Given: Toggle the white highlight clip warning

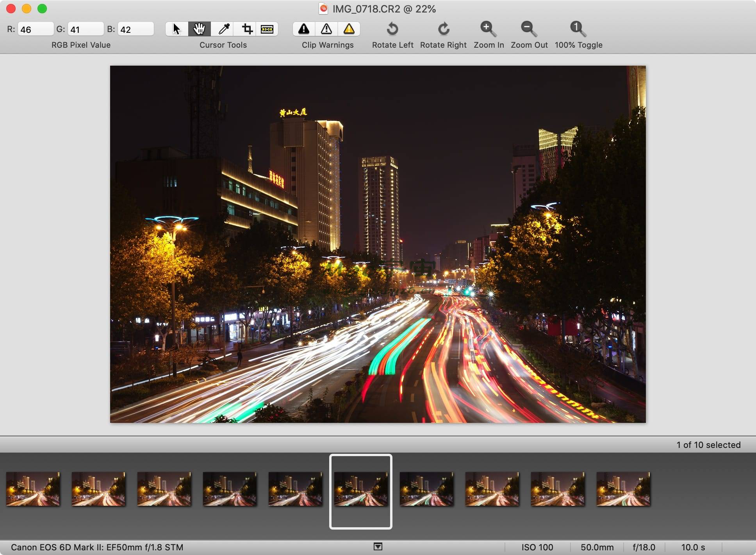Looking at the screenshot, I should tap(326, 29).
